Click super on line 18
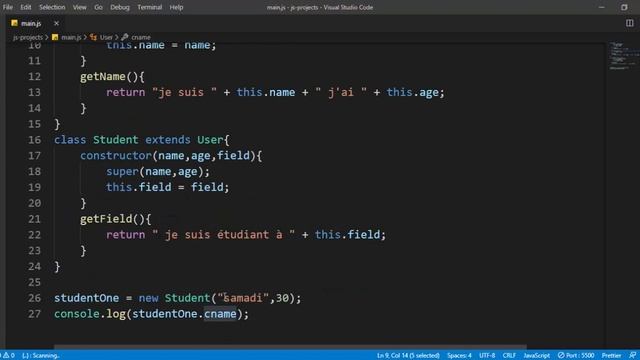The height and width of the screenshot is (360, 640). (x=122, y=171)
